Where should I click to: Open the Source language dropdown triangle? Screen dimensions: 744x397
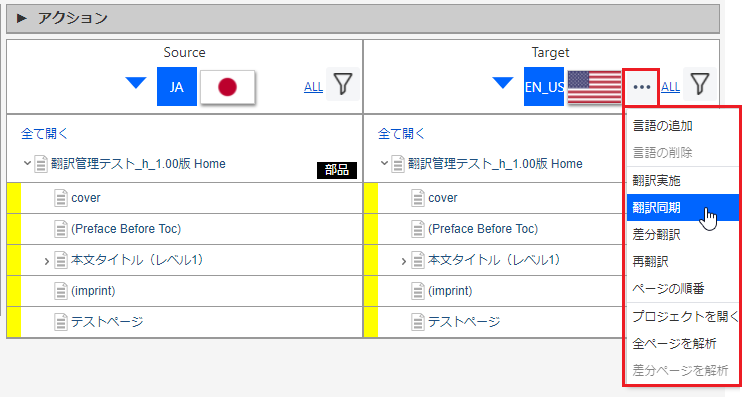click(x=136, y=83)
